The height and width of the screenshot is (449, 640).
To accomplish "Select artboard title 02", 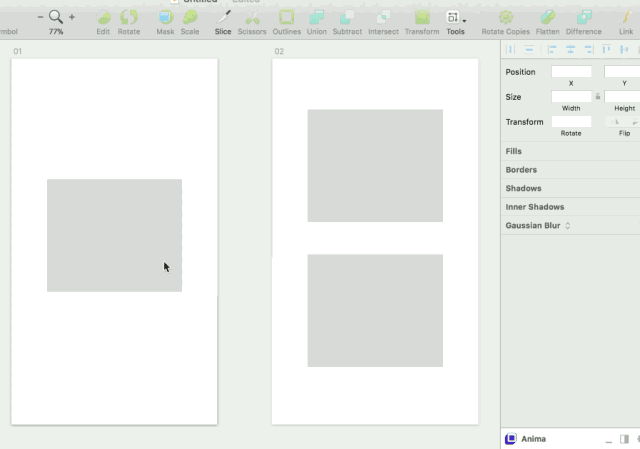I will [x=279, y=51].
